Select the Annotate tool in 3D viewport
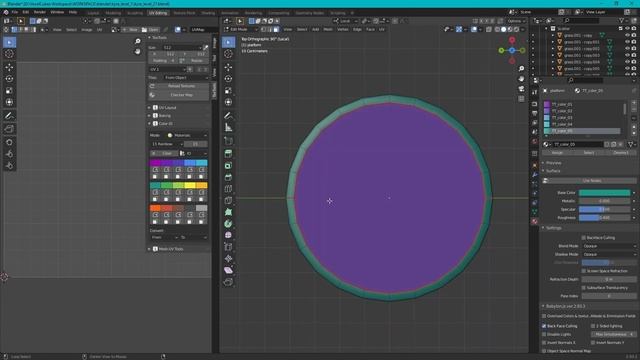Viewport: 640px width, 360px height. tap(229, 116)
